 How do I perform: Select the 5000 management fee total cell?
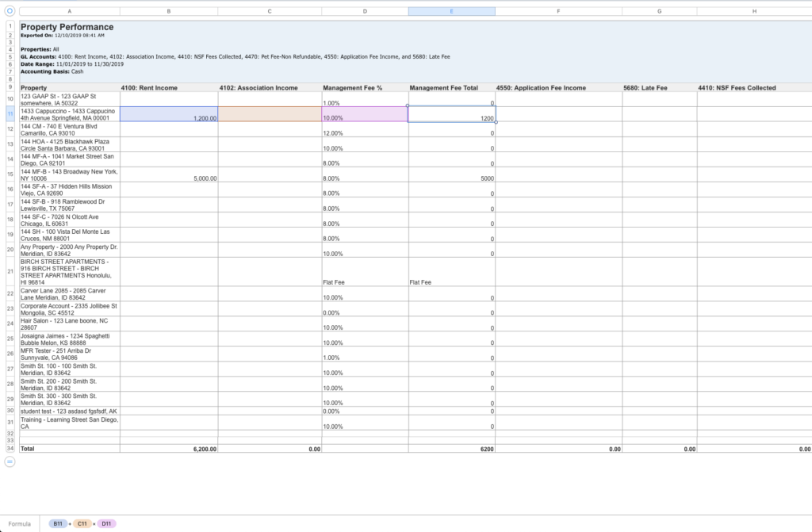pos(451,174)
